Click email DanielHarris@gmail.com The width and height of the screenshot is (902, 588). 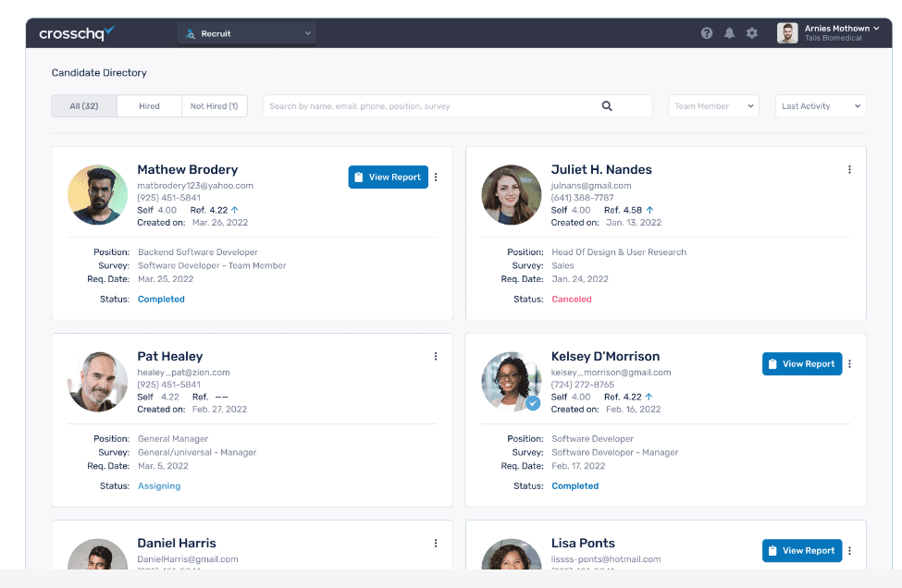click(188, 559)
